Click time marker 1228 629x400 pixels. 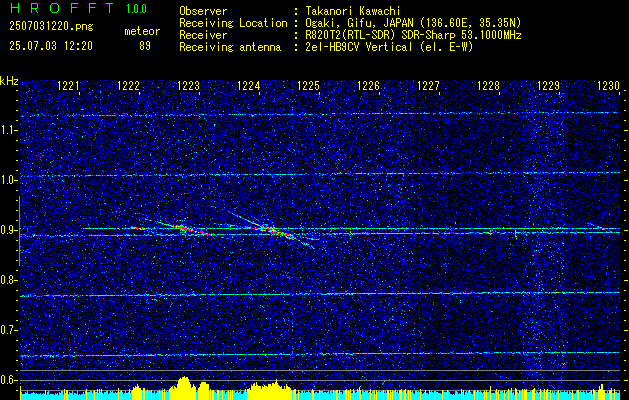(489, 85)
